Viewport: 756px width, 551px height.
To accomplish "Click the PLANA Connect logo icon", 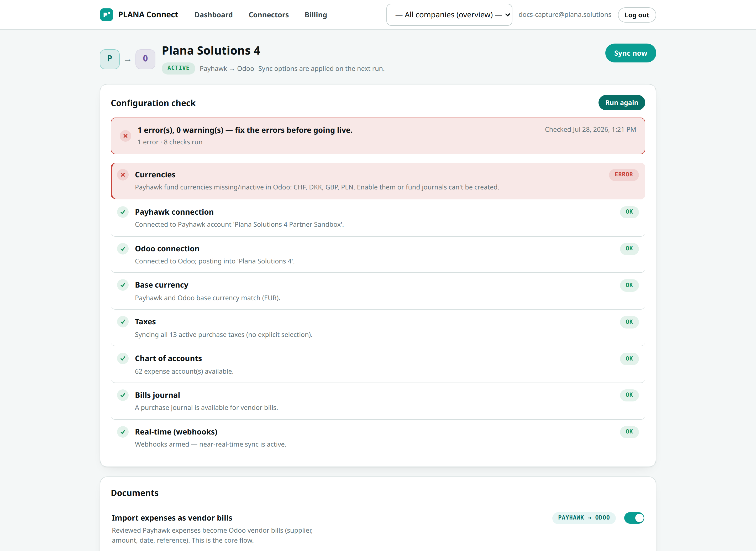I will 106,15.
